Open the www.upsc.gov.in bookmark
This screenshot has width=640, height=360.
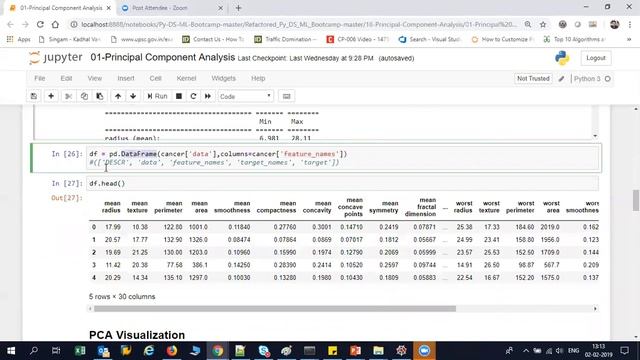point(142,39)
